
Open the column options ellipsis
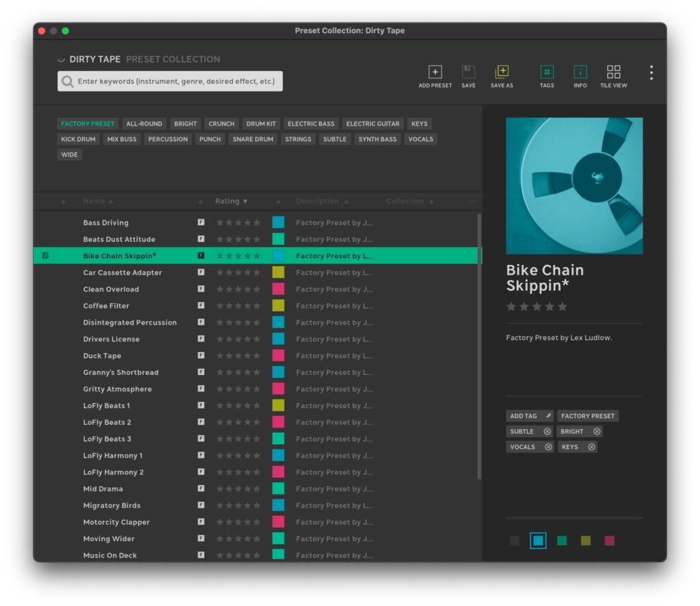472,202
